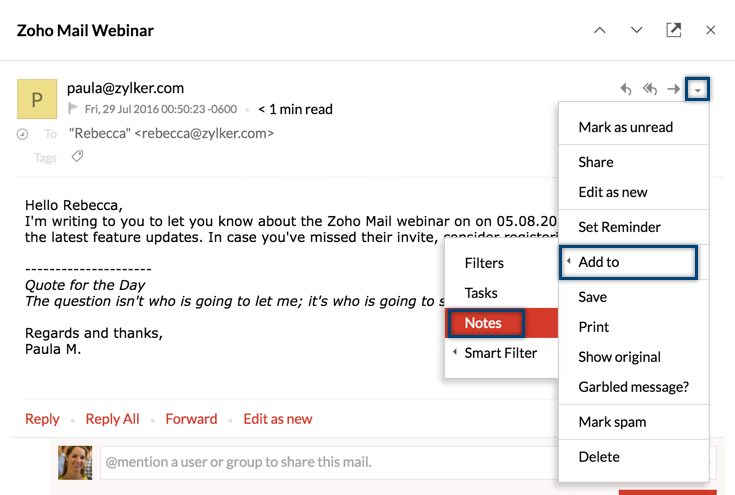
Task: Choose Set Reminder menu entry
Action: 633,227
